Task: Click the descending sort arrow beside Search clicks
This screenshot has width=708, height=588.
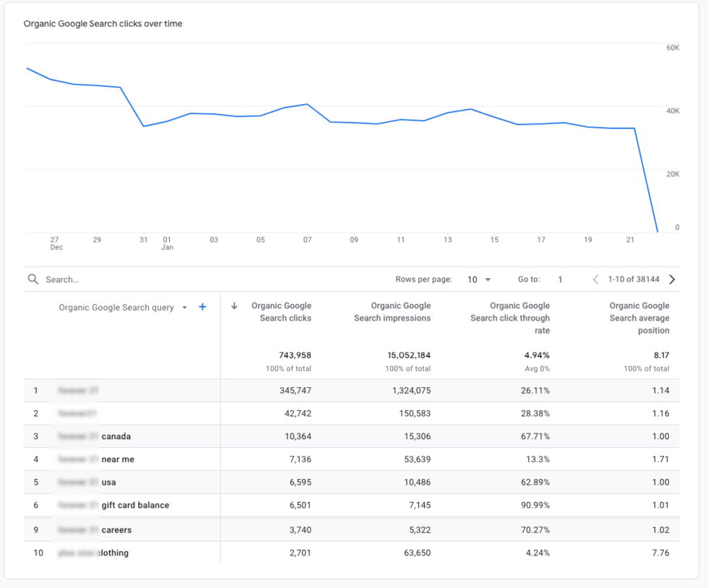Action: 233,306
